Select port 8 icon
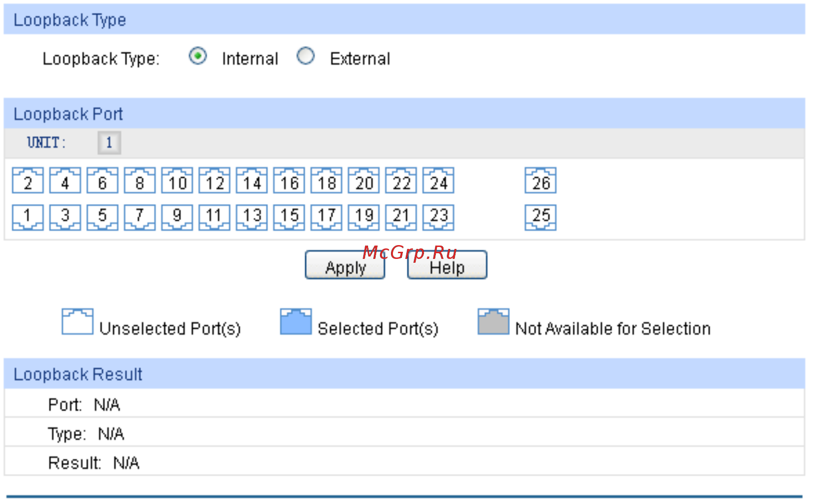814x504 pixels. tap(140, 180)
